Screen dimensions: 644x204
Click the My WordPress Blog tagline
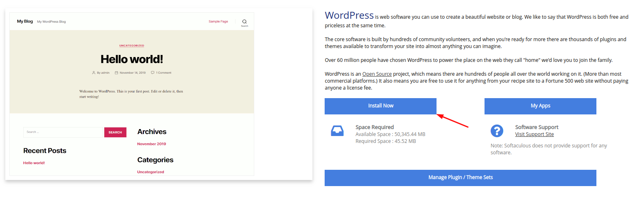coord(51,22)
